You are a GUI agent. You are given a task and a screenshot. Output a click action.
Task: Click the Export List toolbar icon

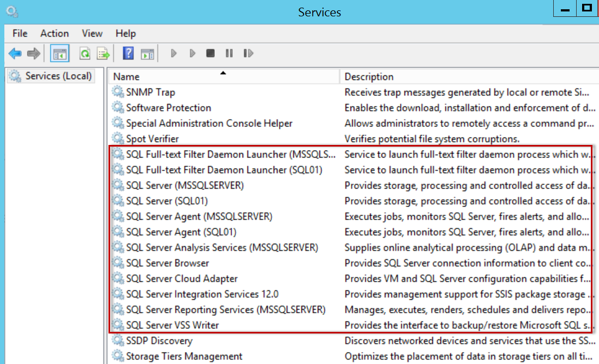click(103, 53)
